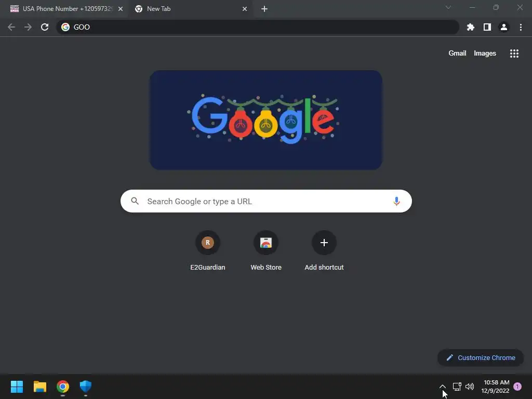Click the search magnifier icon in search box
The width and height of the screenshot is (532, 399).
coord(135,201)
